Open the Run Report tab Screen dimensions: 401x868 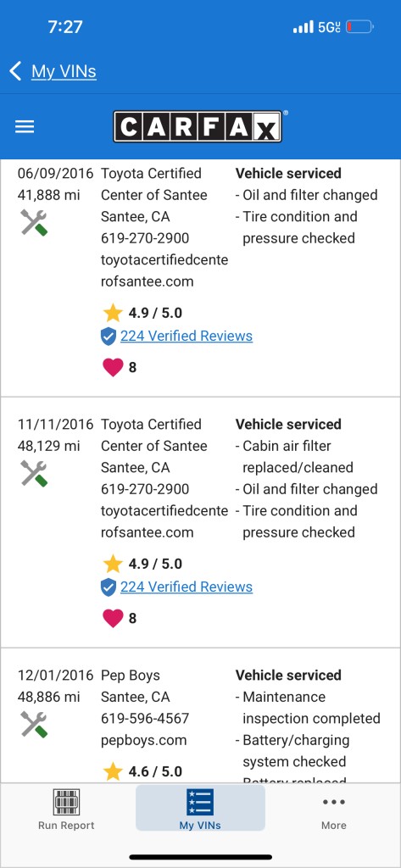66,809
